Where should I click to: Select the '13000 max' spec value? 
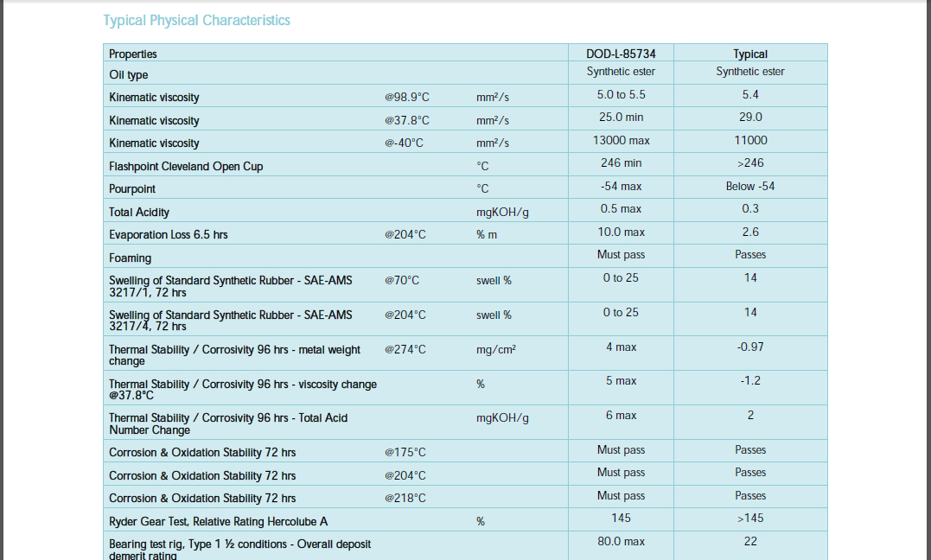coord(621,141)
